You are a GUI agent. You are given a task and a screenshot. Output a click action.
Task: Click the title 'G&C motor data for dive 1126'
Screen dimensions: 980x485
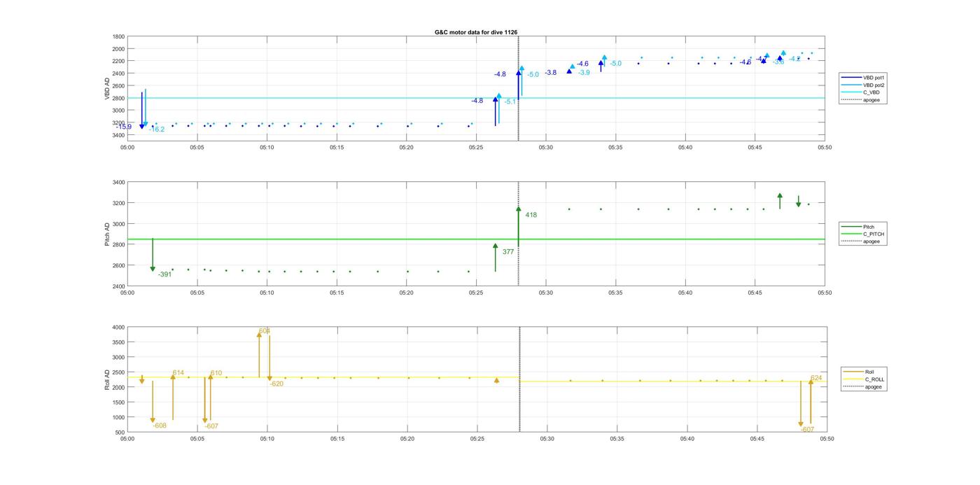476,32
